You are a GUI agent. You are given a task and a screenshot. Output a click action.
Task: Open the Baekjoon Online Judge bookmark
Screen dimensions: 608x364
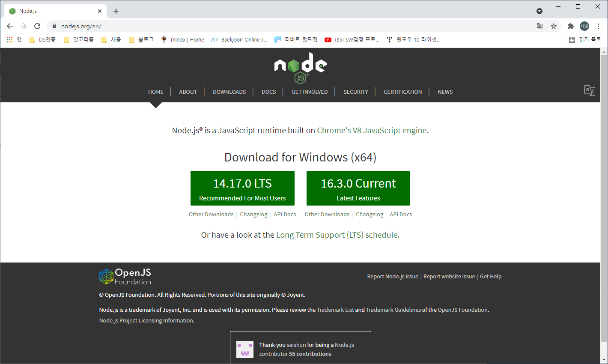click(239, 39)
